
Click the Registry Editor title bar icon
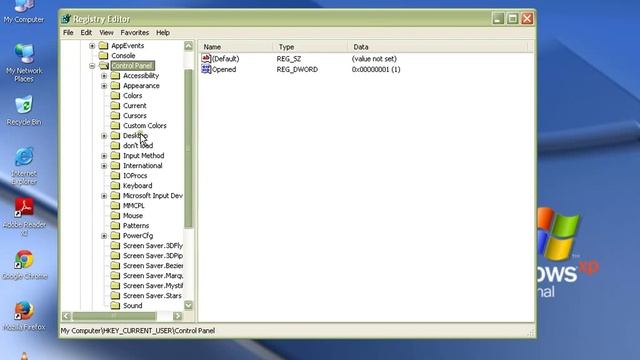[x=66, y=19]
